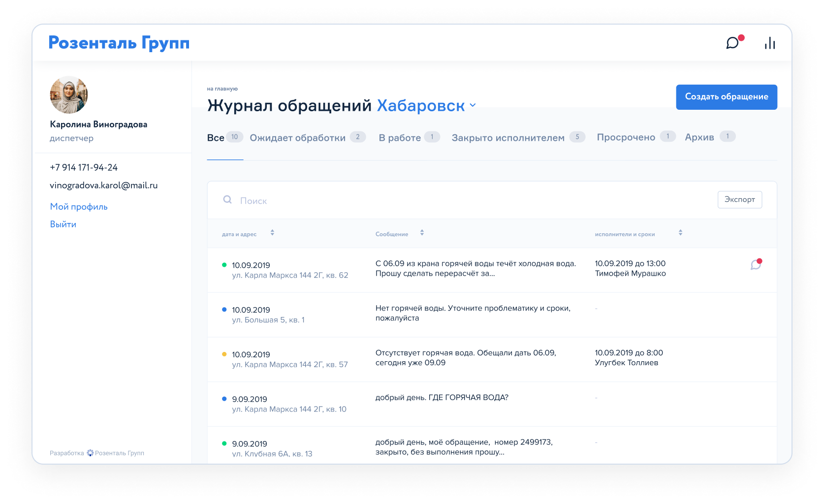Switch to the Просрочено tab
Image resolution: width=824 pixels, height=504 pixels.
[626, 137]
